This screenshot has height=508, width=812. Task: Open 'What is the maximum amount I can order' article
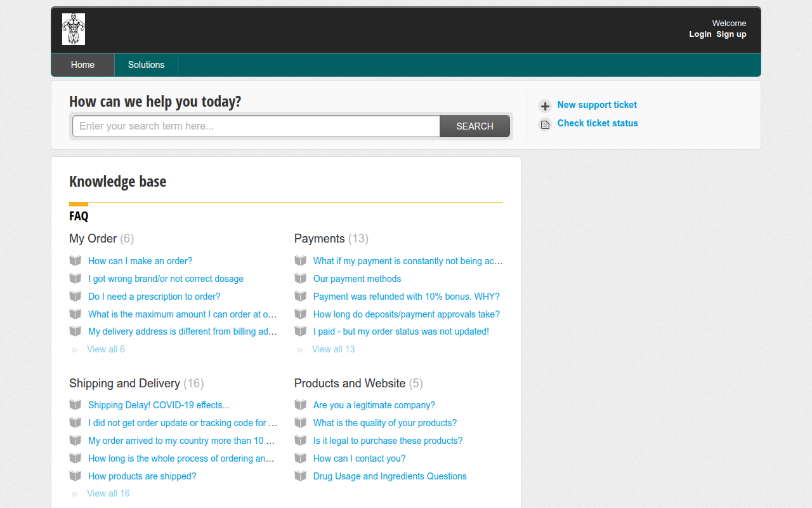[x=183, y=314]
